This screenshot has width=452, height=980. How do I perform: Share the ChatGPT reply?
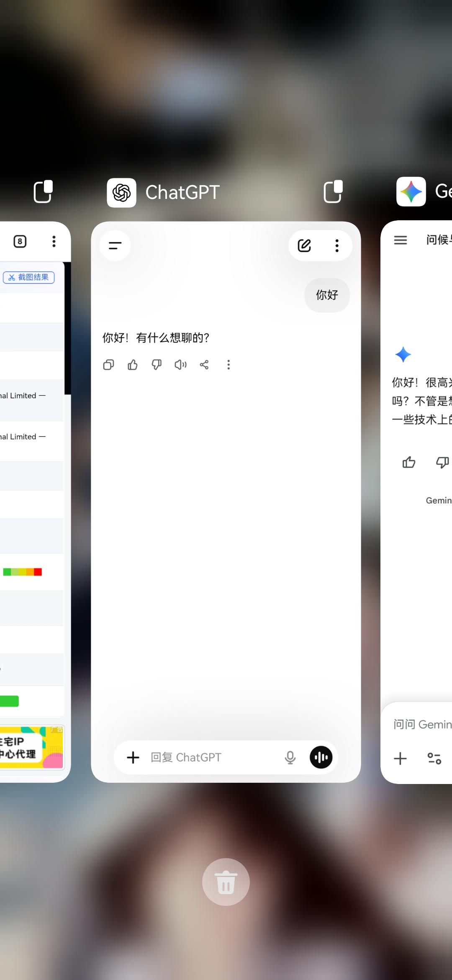pyautogui.click(x=204, y=365)
